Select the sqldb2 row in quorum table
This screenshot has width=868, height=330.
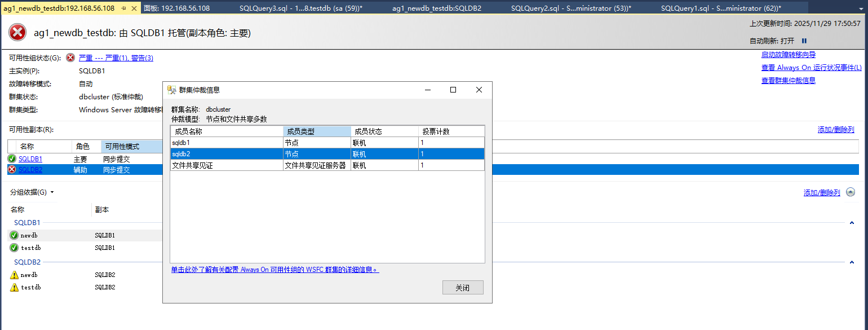(x=327, y=153)
